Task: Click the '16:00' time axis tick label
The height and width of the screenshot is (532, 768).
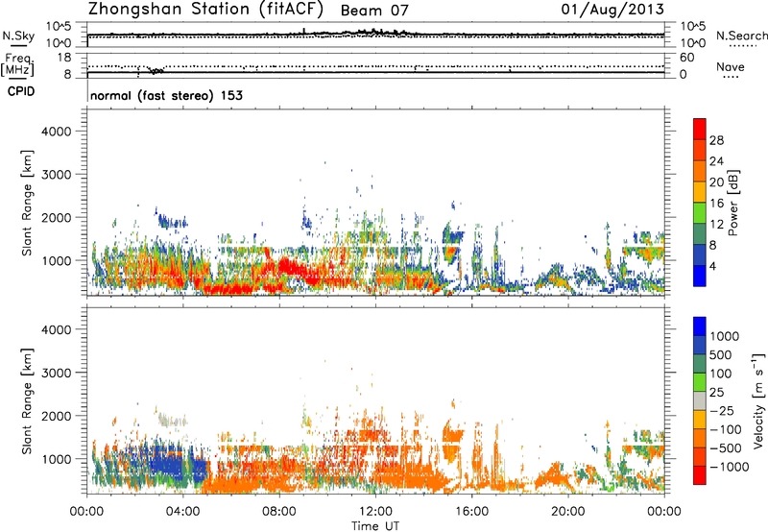Action: (471, 512)
